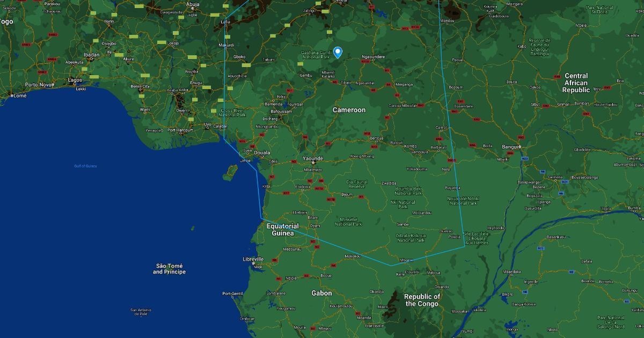Click the Port-Gentil city label

click(233, 293)
